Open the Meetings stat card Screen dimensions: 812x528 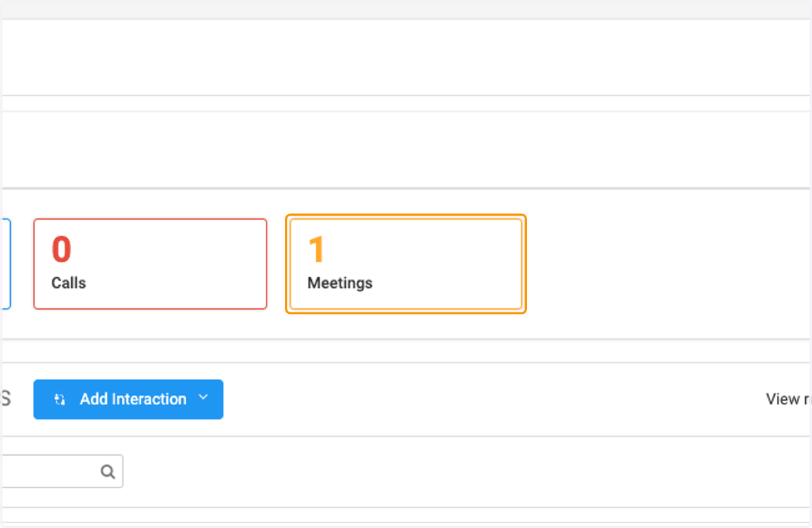tap(406, 264)
